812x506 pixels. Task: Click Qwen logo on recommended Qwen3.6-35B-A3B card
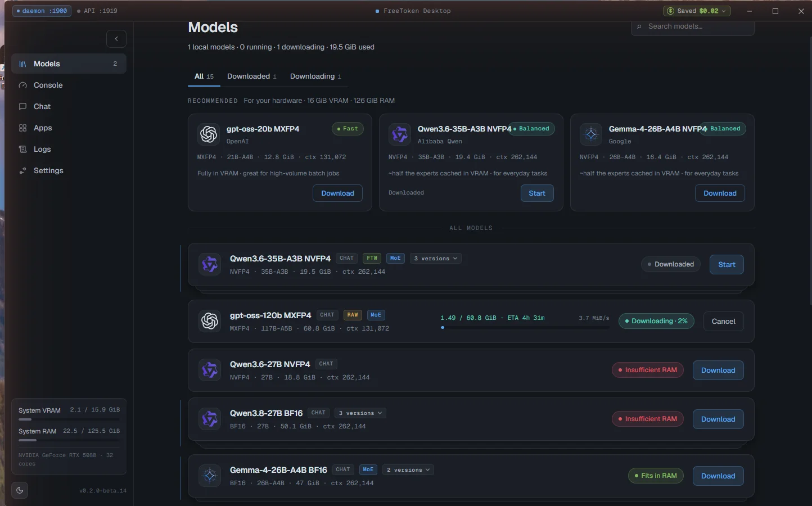tap(400, 134)
